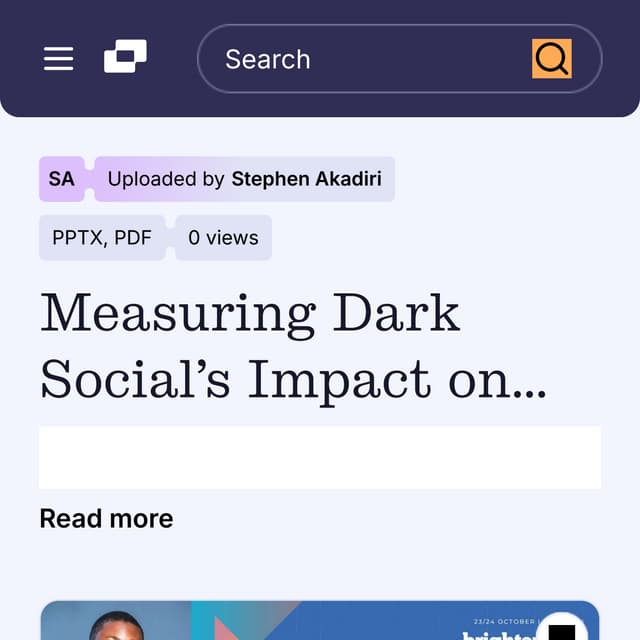Click the white description text box

point(320,458)
